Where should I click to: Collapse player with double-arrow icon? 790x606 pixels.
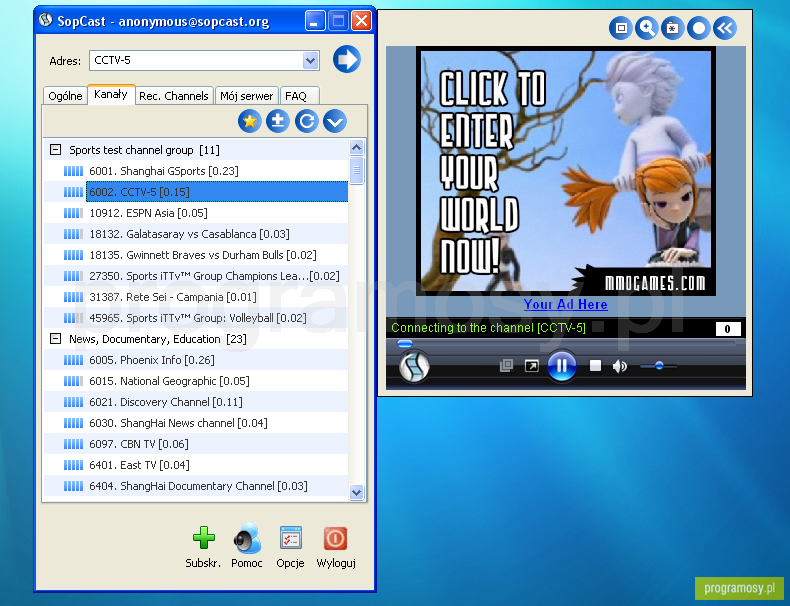click(725, 28)
